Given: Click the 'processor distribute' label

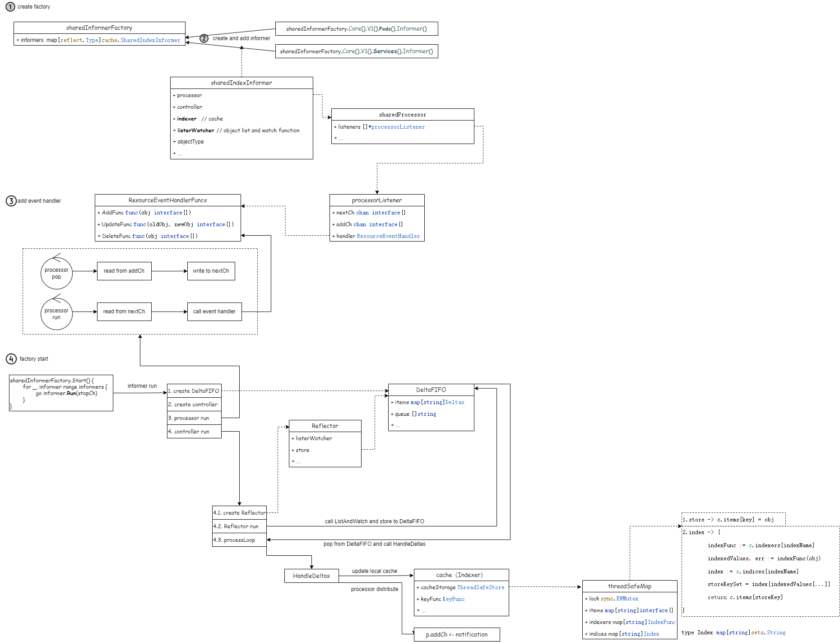Looking at the screenshot, I should (375, 589).
